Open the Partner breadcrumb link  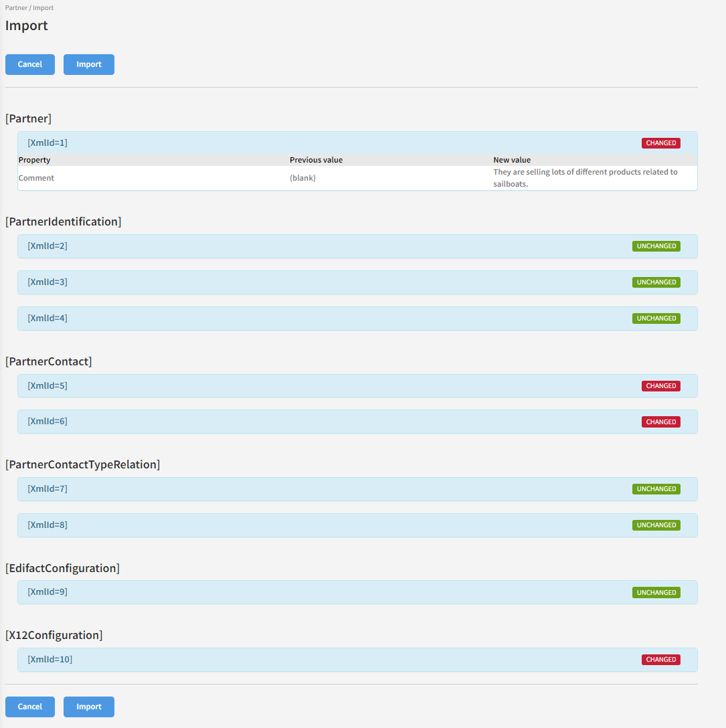[x=15, y=8]
